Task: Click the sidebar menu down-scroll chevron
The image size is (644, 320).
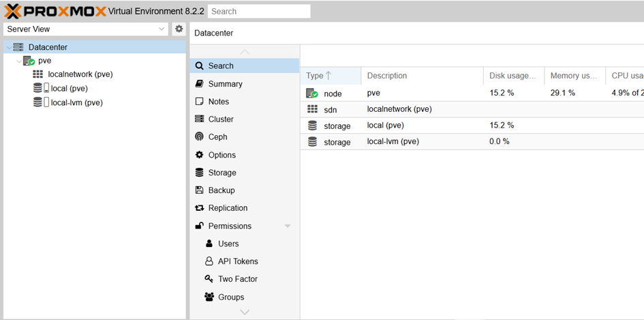Action: [245, 312]
